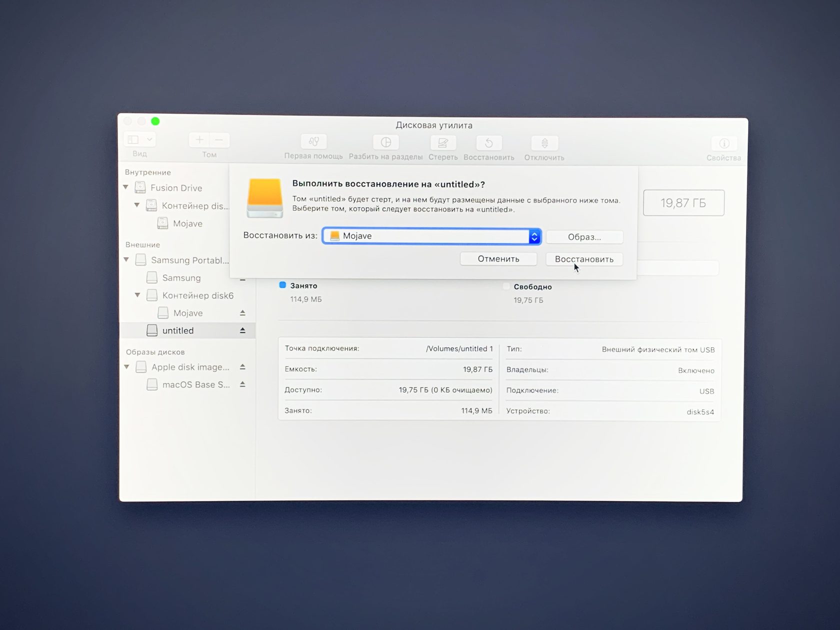Eject the untitled volume
Image resolution: width=840 pixels, height=630 pixels.
pyautogui.click(x=242, y=330)
